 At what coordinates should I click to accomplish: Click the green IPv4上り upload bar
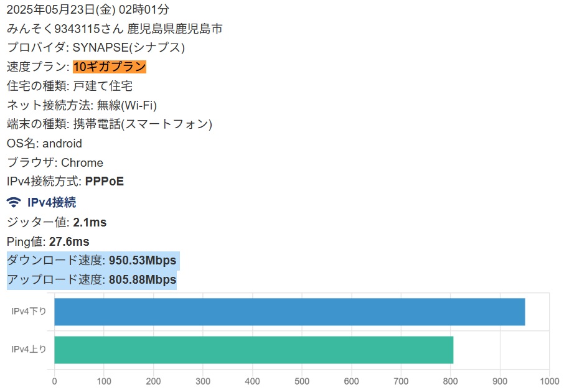point(253,350)
